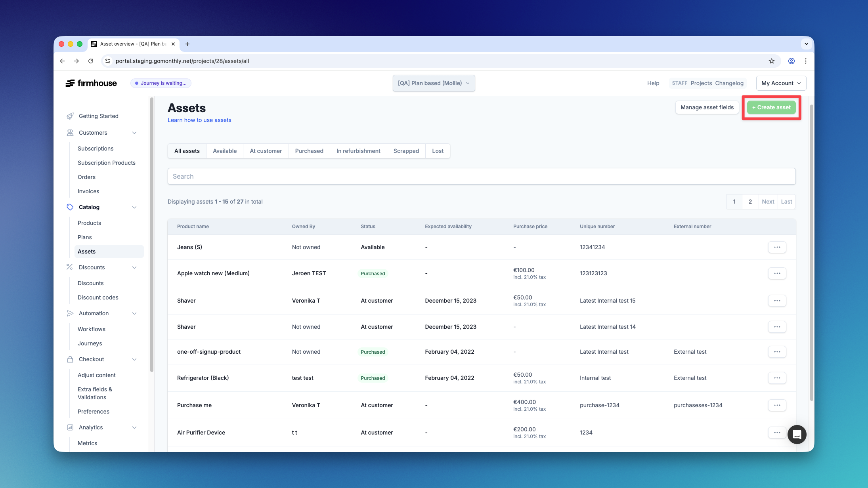Click the Automation send icon in the sidebar
Screen dimensions: 868x488
click(x=70, y=313)
